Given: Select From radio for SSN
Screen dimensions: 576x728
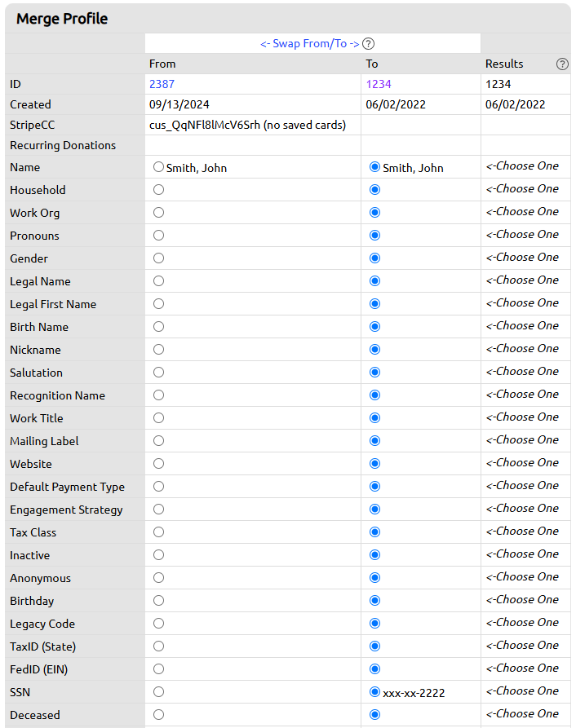Looking at the screenshot, I should [159, 692].
